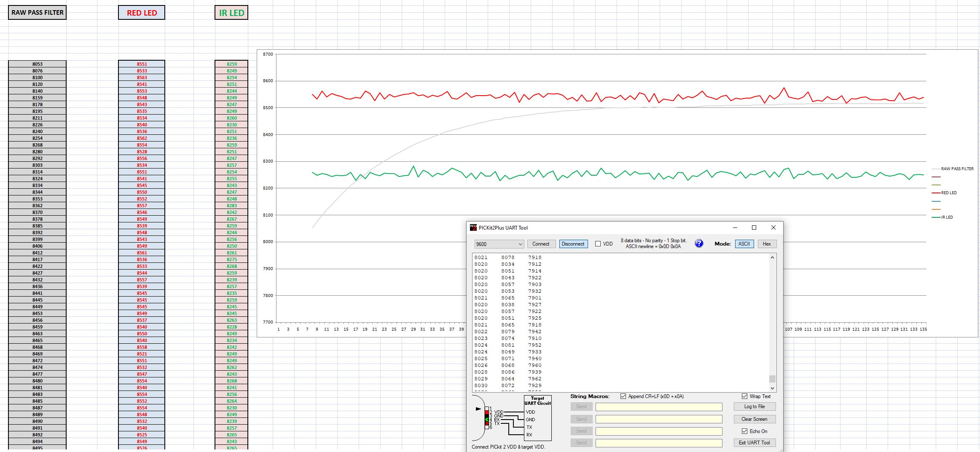
Task: Click the Target UART Circuit diagram
Action: pyautogui.click(x=537, y=418)
